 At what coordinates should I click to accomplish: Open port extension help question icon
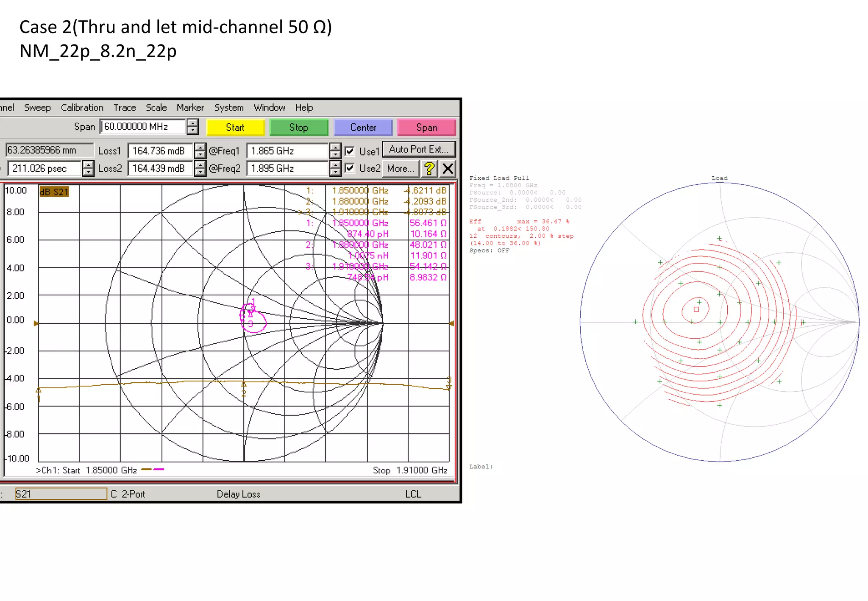429,169
